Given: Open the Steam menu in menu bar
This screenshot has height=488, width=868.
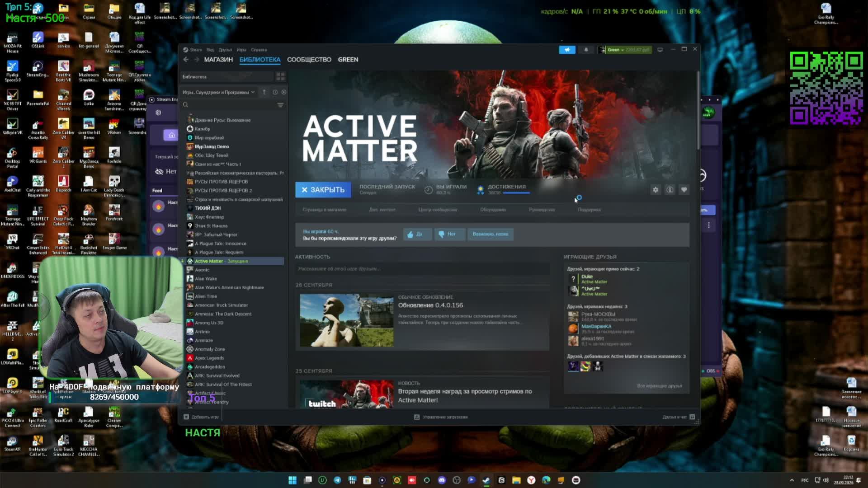Looking at the screenshot, I should 196,50.
